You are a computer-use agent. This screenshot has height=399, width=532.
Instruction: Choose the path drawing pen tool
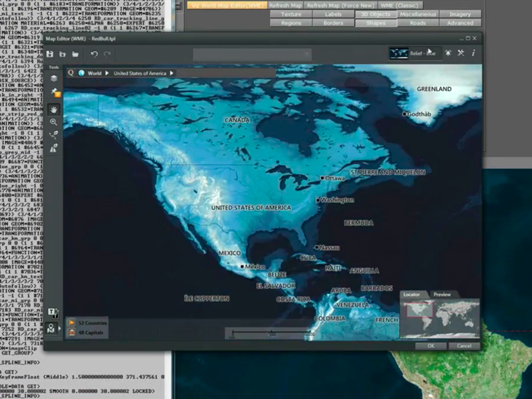click(54, 135)
